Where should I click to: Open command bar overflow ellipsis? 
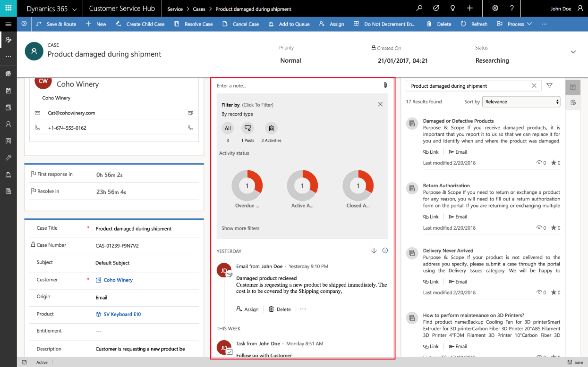tap(545, 24)
